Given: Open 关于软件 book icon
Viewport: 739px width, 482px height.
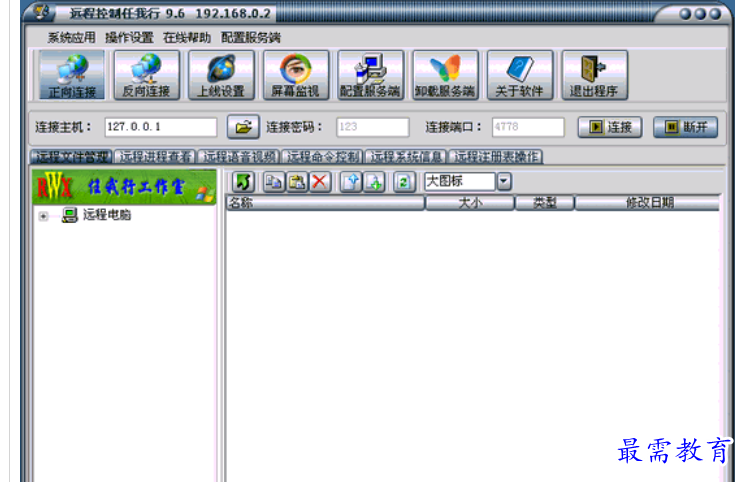Looking at the screenshot, I should tap(520, 75).
